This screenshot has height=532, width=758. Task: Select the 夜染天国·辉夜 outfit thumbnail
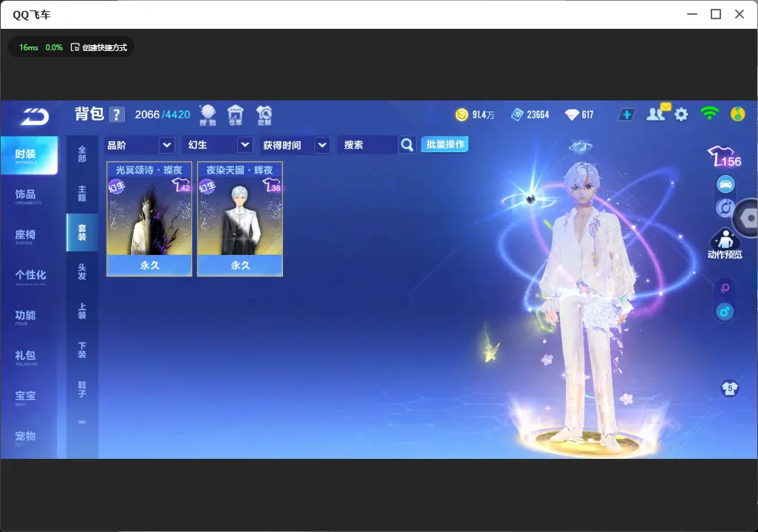pos(240,219)
